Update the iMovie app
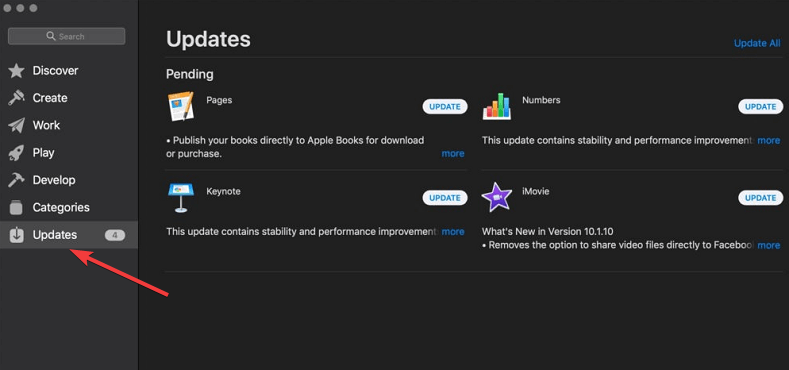 pos(760,198)
